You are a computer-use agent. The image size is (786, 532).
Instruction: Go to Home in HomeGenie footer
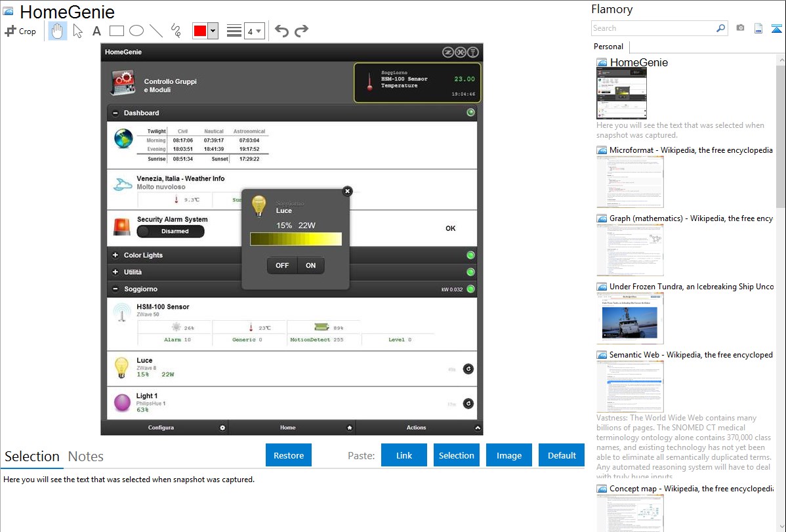[292, 428]
